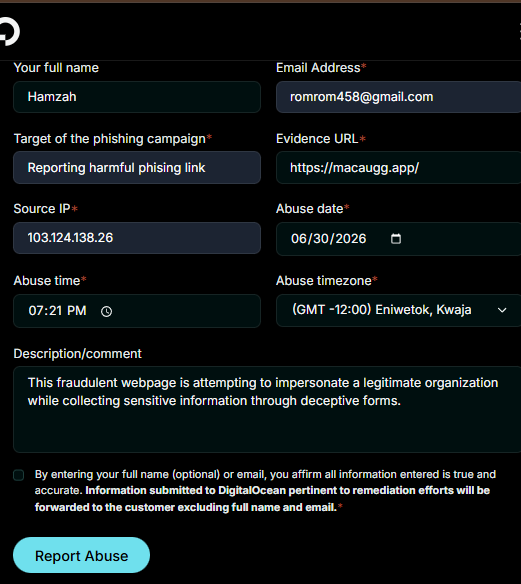The image size is (521, 584).
Task: Tick the affirm information is accurate checkbox
Action: point(19,475)
